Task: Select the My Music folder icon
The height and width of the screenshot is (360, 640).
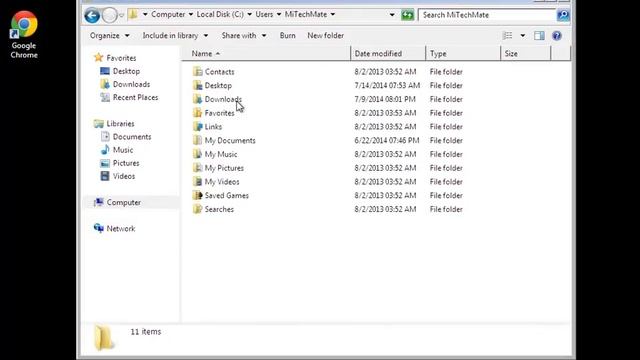Action: coord(198,154)
